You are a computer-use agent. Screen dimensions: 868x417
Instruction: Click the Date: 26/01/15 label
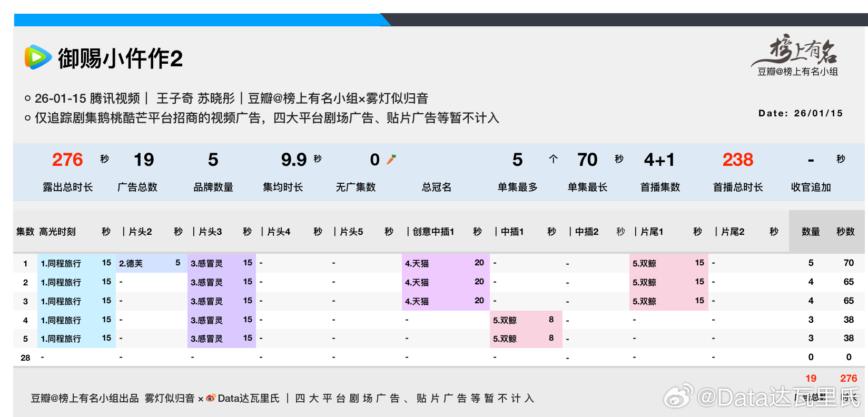[800, 113]
